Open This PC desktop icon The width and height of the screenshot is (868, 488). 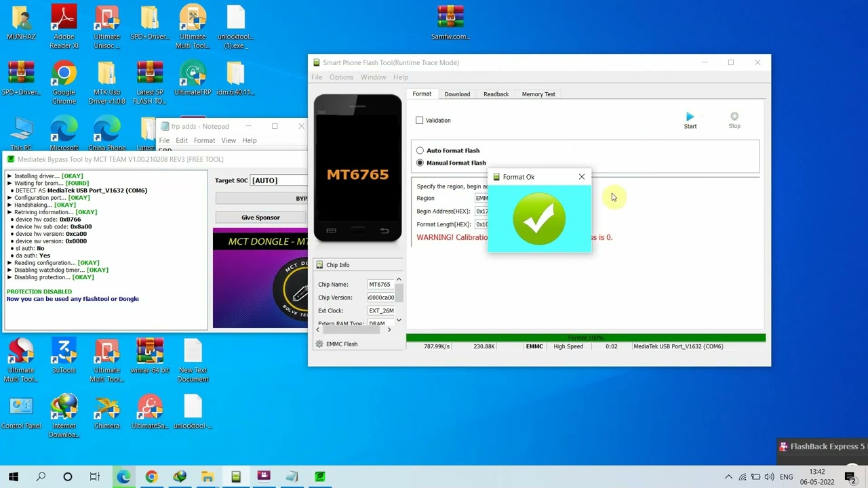click(x=21, y=134)
